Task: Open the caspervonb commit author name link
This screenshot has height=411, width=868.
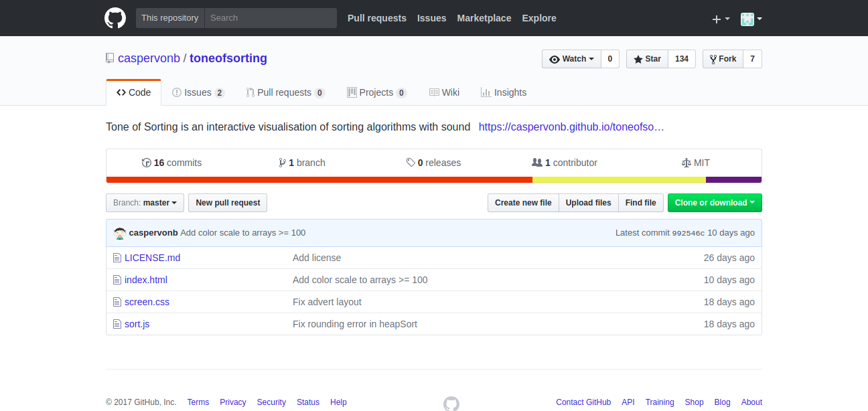Action: pyautogui.click(x=153, y=233)
